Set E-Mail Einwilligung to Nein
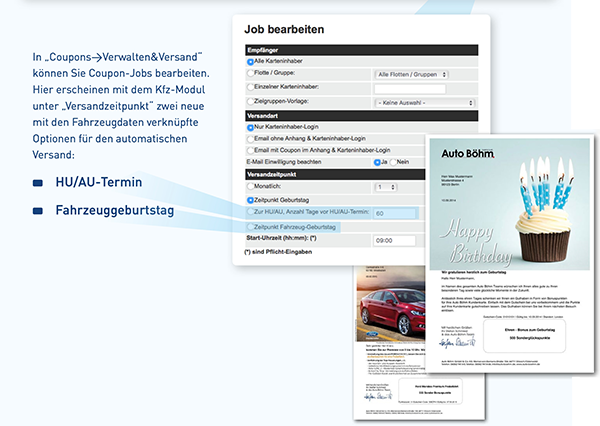The width and height of the screenshot is (600, 426). tap(396, 160)
